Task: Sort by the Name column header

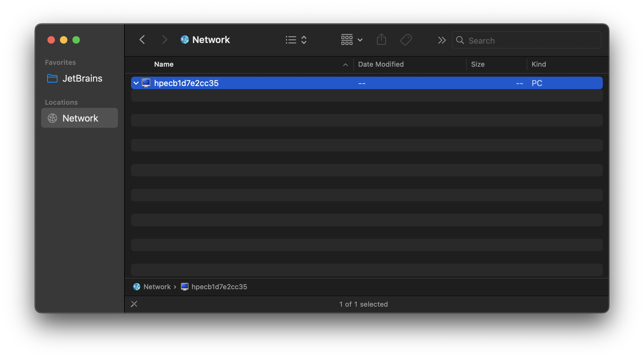Action: (x=164, y=65)
